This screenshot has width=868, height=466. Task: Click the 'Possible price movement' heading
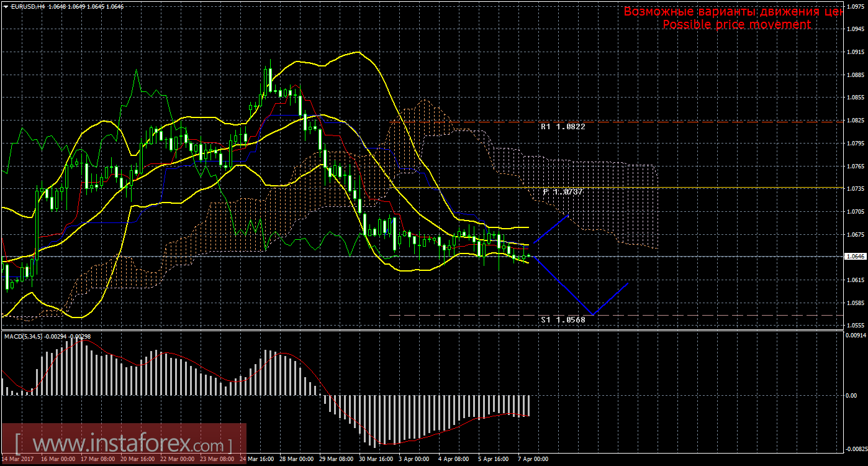tap(736, 24)
